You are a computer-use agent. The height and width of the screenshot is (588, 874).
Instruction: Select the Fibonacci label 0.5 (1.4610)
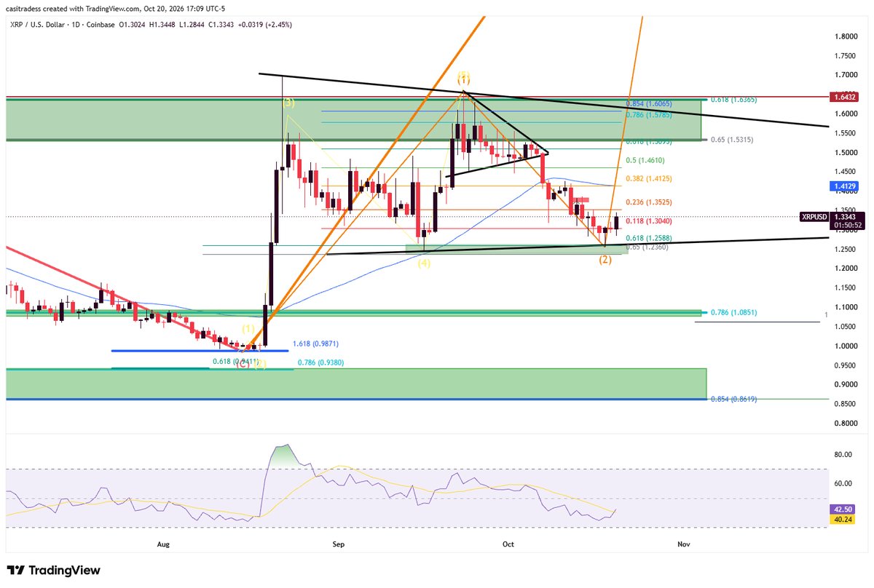point(647,160)
